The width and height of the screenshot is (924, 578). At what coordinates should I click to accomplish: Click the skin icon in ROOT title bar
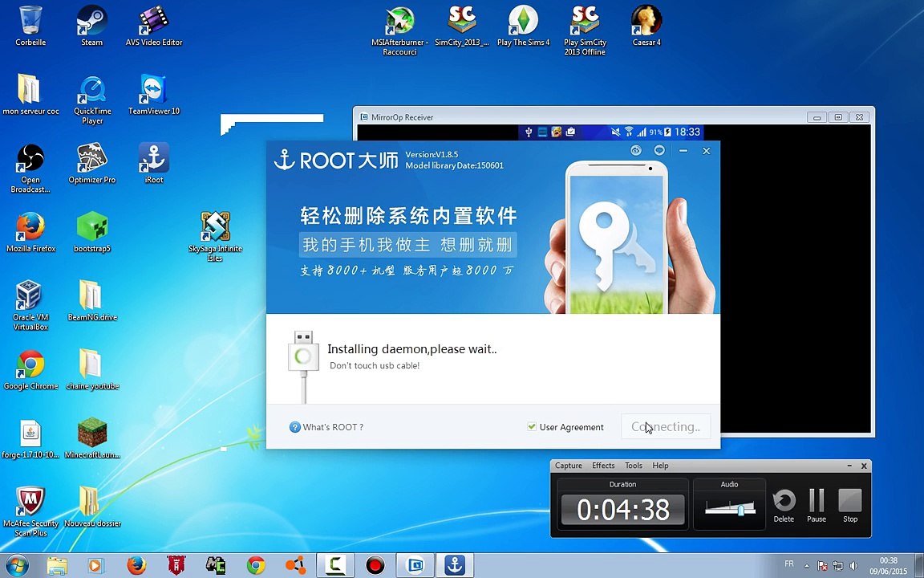point(635,150)
